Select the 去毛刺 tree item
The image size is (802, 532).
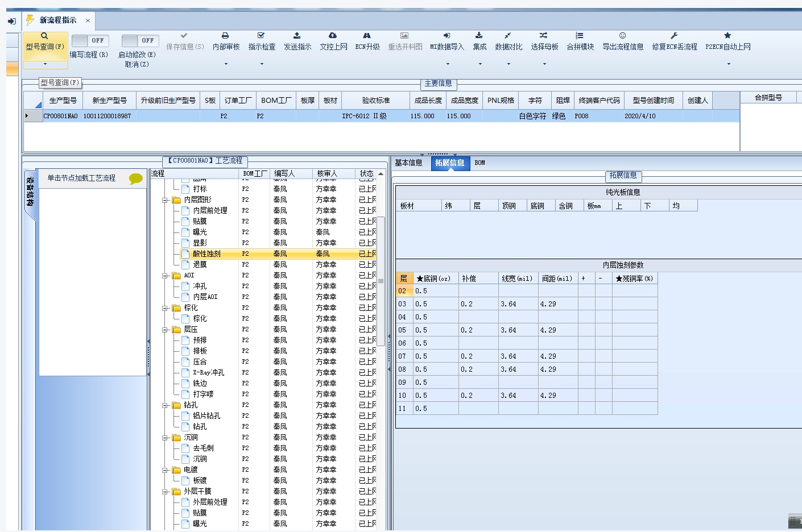pyautogui.click(x=203, y=448)
